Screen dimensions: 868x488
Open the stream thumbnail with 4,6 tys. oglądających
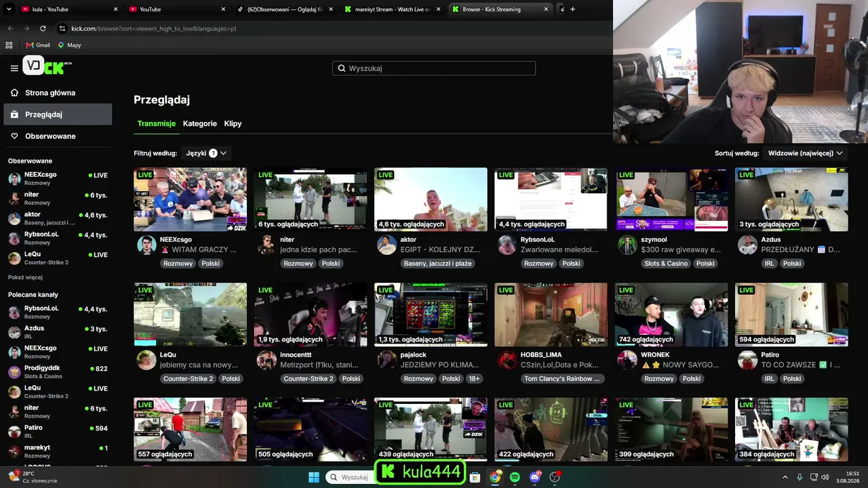click(x=431, y=199)
